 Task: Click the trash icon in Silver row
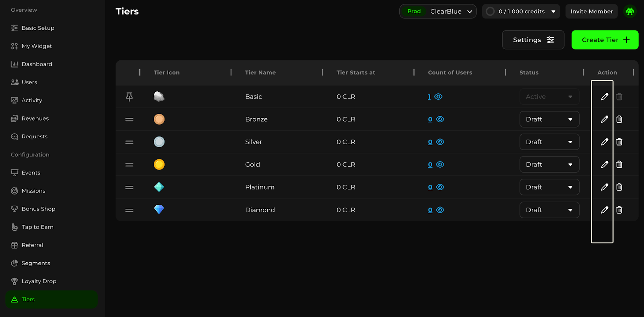[619, 142]
